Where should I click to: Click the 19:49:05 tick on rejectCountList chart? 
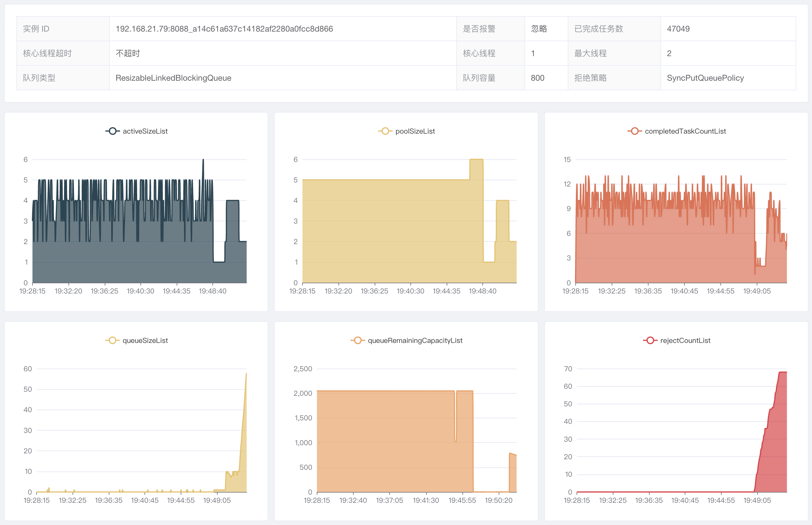[x=757, y=500]
